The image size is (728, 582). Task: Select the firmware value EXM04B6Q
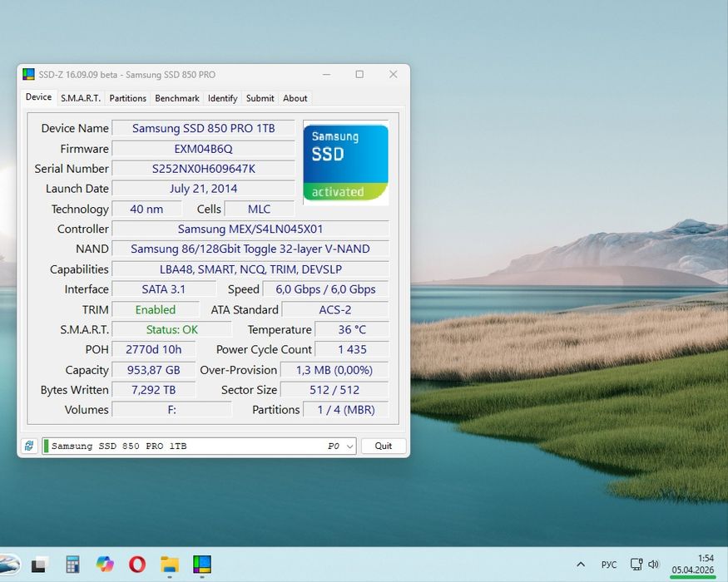pyautogui.click(x=203, y=149)
